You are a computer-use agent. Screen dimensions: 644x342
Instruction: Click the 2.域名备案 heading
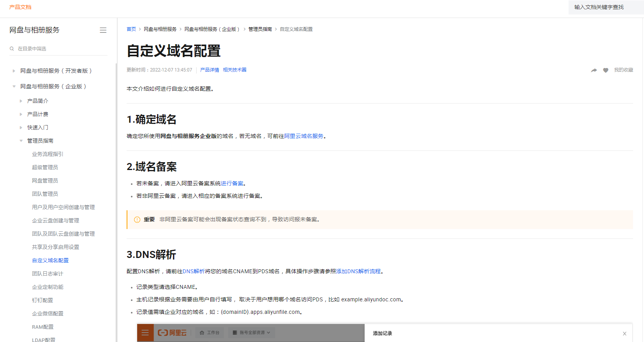pyautogui.click(x=152, y=167)
